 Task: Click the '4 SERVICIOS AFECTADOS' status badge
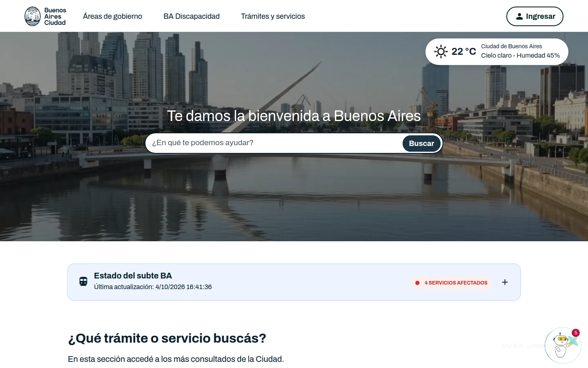pos(452,283)
